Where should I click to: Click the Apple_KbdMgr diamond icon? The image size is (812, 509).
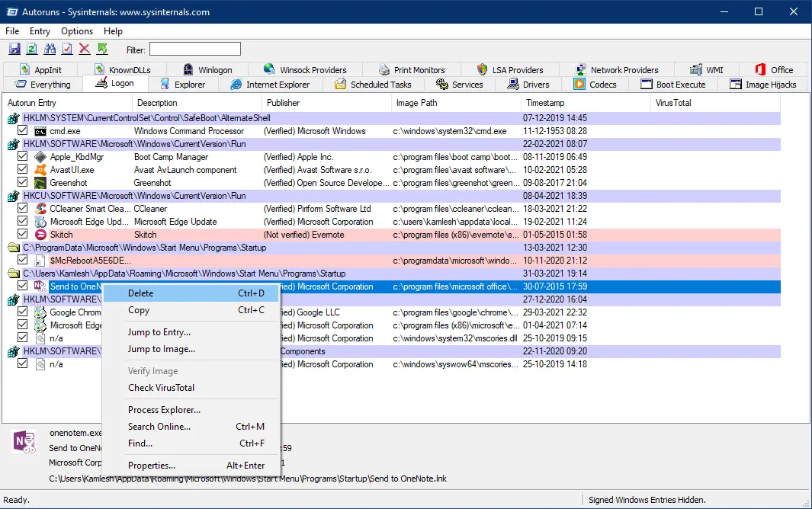tap(40, 157)
